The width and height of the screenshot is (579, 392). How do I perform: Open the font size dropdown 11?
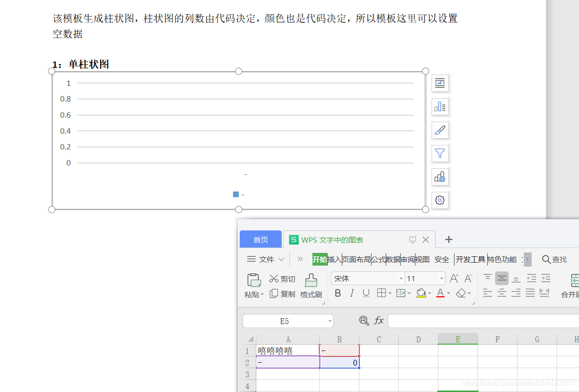442,279
